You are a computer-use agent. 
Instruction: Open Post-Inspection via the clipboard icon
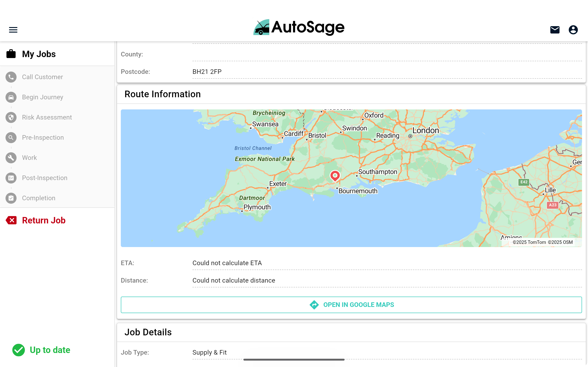pyautogui.click(x=11, y=178)
